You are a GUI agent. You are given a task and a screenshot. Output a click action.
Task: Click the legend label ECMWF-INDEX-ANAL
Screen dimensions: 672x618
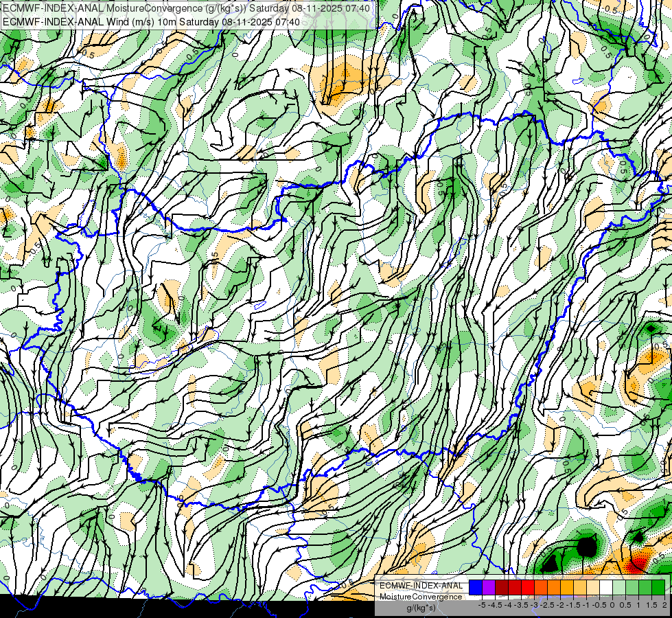click(x=421, y=586)
